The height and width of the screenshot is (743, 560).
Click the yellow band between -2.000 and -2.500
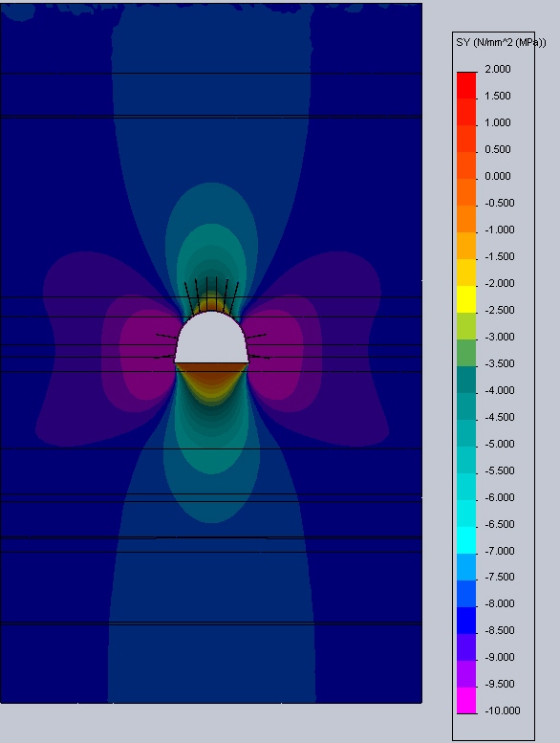(466, 299)
